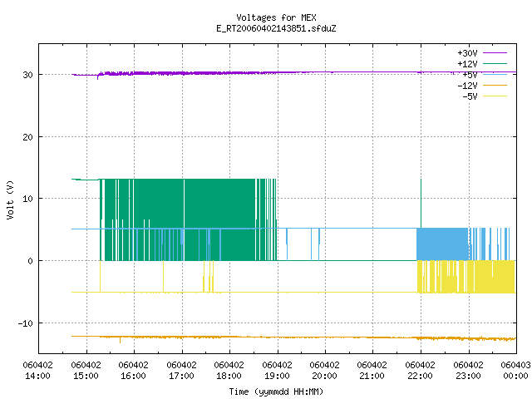Screen dimensions: 532x399
Task: Click the -5V legend label
Action: click(470, 96)
